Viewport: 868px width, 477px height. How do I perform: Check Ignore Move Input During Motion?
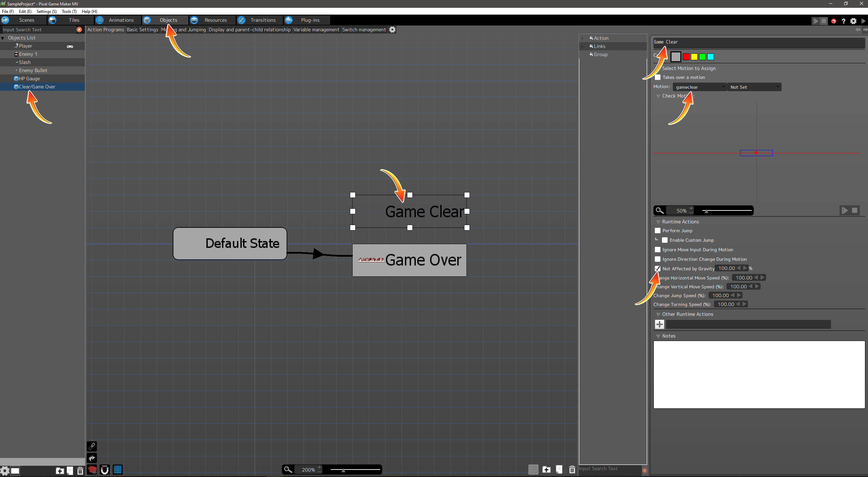coord(658,250)
